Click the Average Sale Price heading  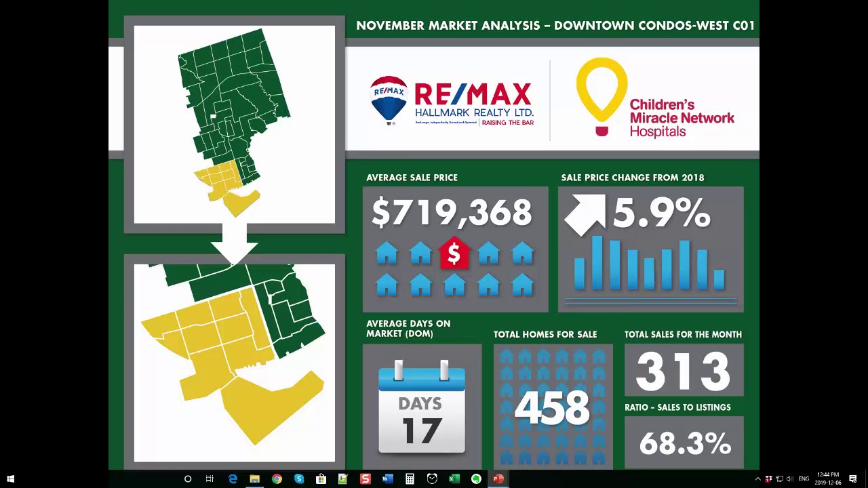tap(412, 178)
